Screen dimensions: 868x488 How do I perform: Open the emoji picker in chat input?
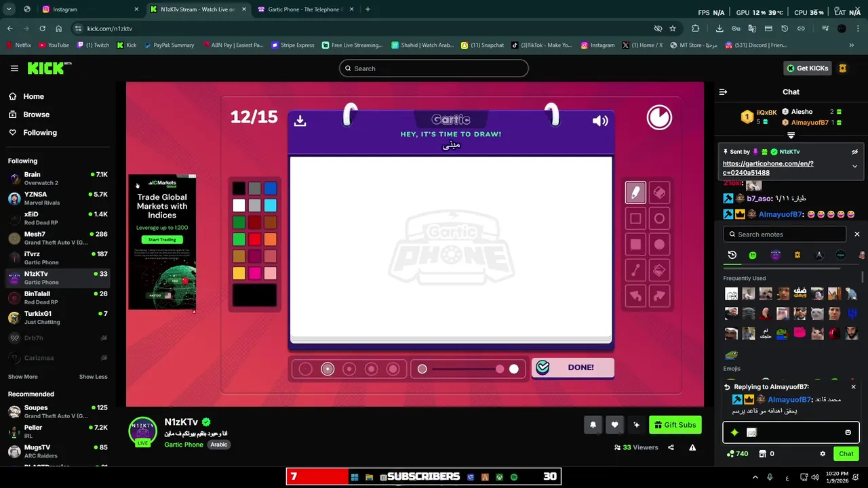(848, 432)
